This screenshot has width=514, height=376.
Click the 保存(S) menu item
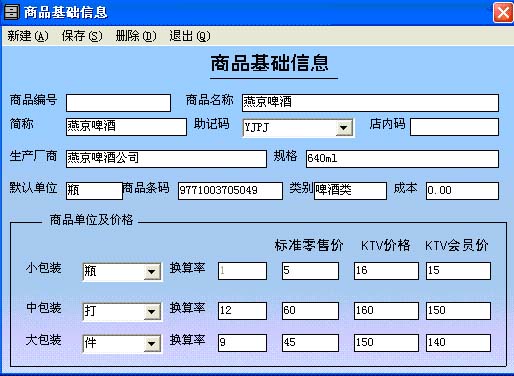click(x=82, y=36)
